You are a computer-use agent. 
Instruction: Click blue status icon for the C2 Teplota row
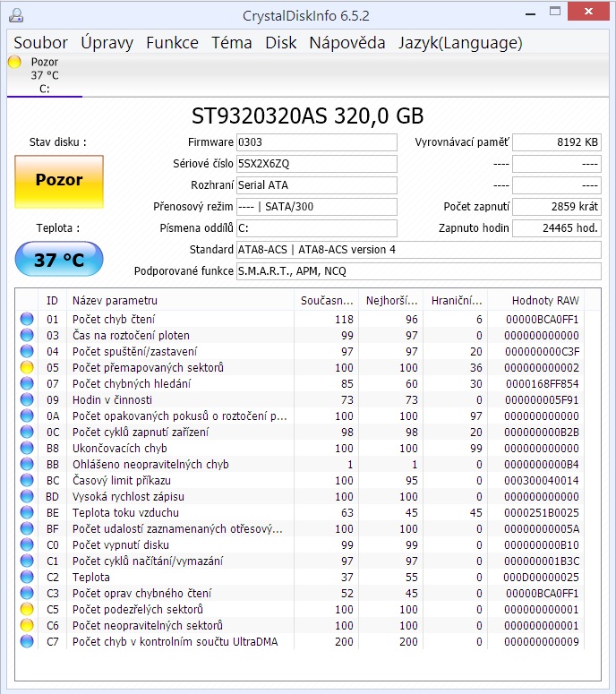(27, 578)
